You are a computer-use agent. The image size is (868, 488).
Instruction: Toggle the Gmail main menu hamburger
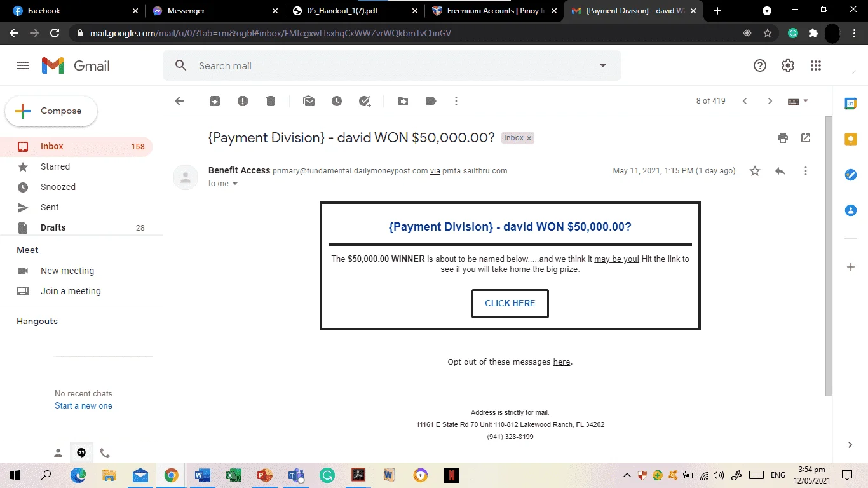point(23,65)
